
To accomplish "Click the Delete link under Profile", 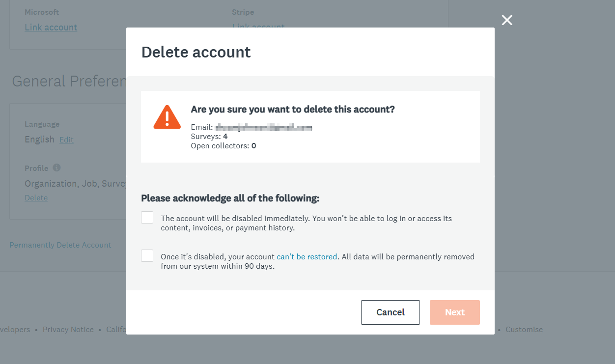I will pos(36,198).
